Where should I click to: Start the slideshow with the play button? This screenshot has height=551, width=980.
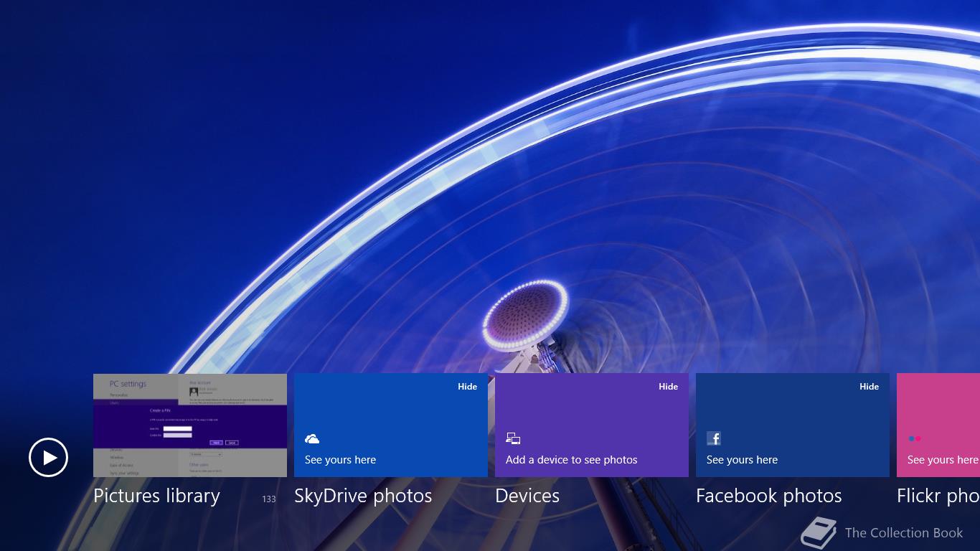(48, 457)
